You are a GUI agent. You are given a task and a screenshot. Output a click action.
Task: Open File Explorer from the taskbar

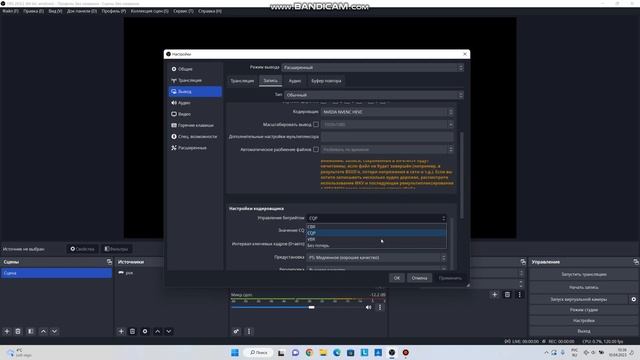[323, 353]
